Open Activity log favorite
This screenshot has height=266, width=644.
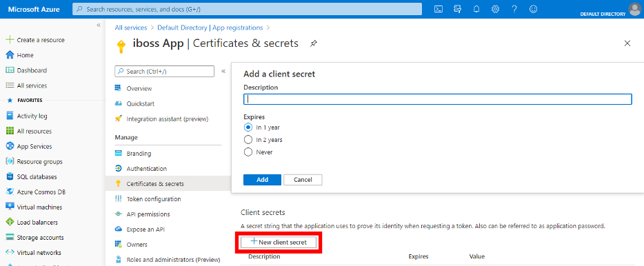pyautogui.click(x=27, y=116)
